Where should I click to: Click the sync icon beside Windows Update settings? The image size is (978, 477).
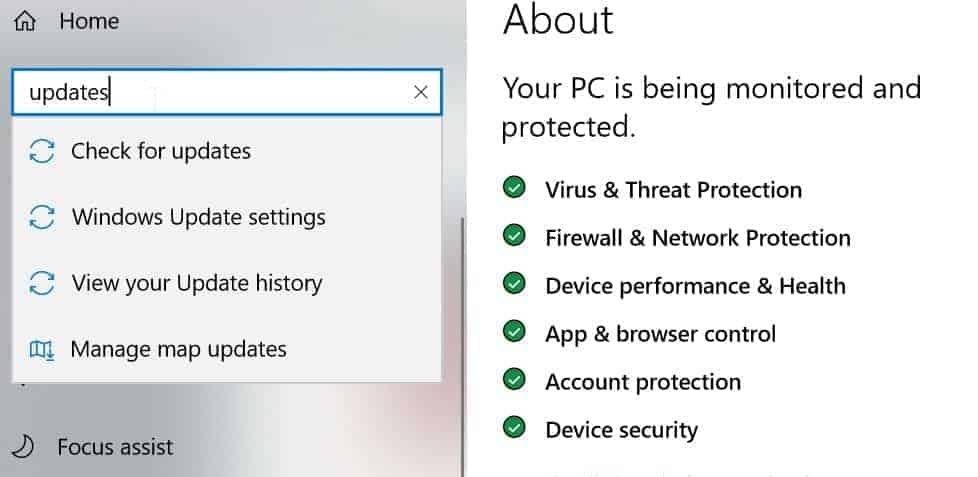[x=42, y=218]
